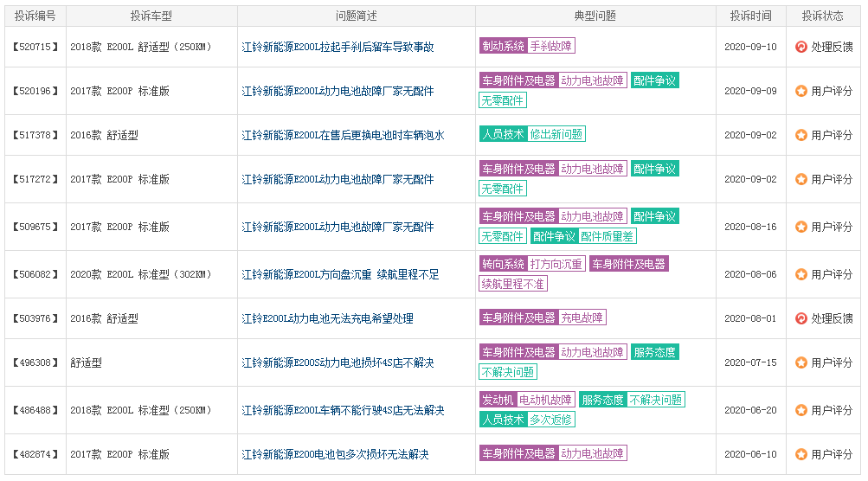Viewport: 868px width, 481px height.
Task: Click 用户评分 status text in row 486488
Action: 832,410
